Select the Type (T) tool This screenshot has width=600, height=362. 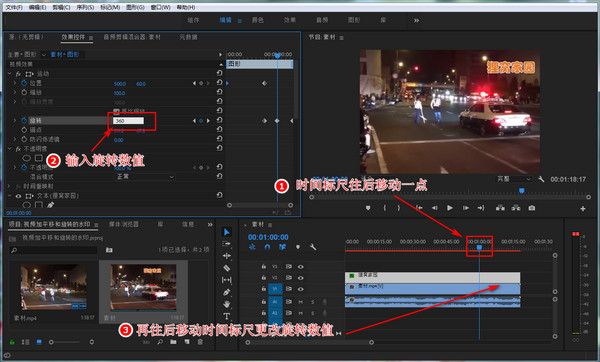(x=227, y=316)
